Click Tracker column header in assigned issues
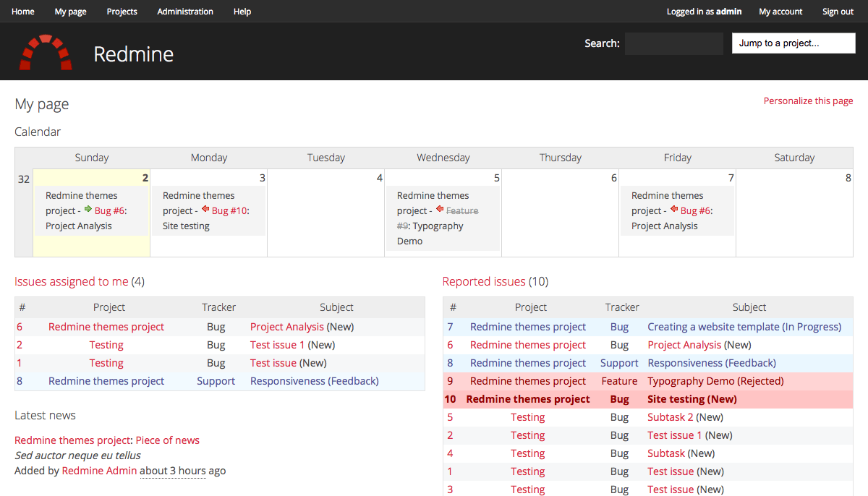 click(x=219, y=307)
